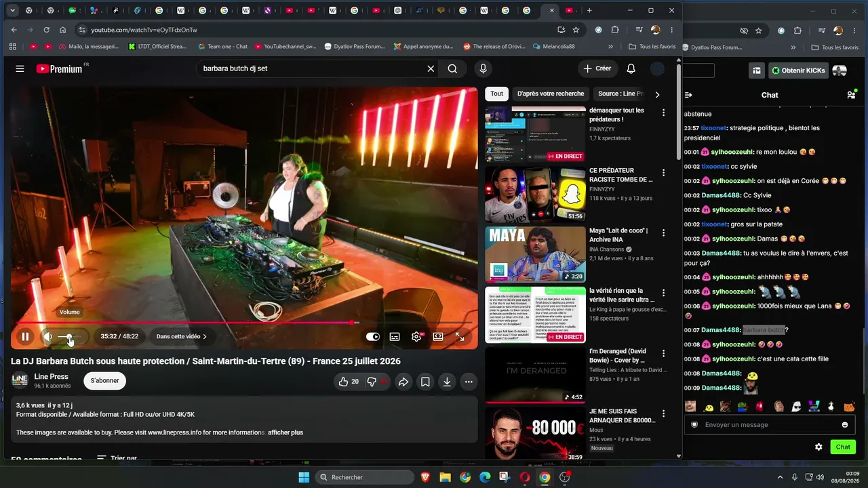
Task: Open the Chrome extensions puzzle icon
Action: coord(615,30)
